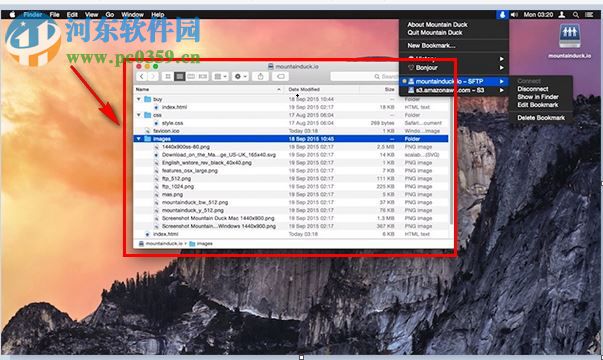Screen dimensions: 603x360
Task: Choose Delete Bookmark
Action: [x=541, y=118]
